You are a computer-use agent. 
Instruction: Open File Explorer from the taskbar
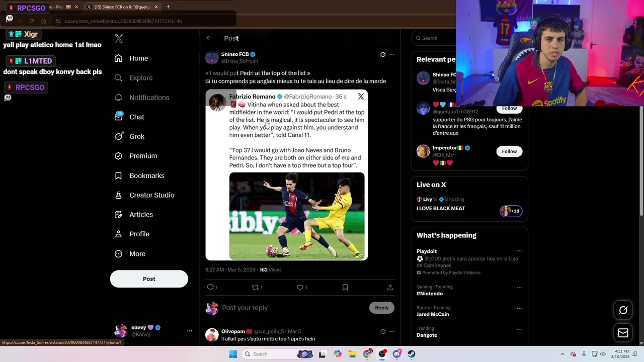pos(352,354)
